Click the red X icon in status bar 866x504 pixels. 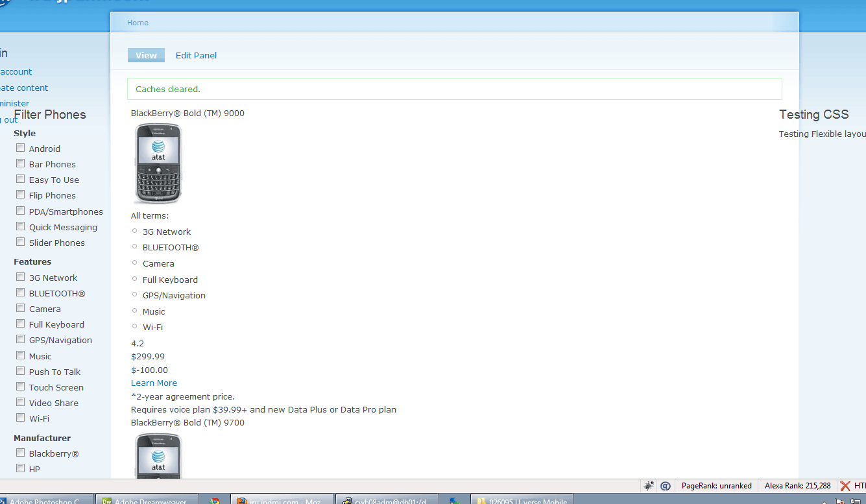(845, 485)
